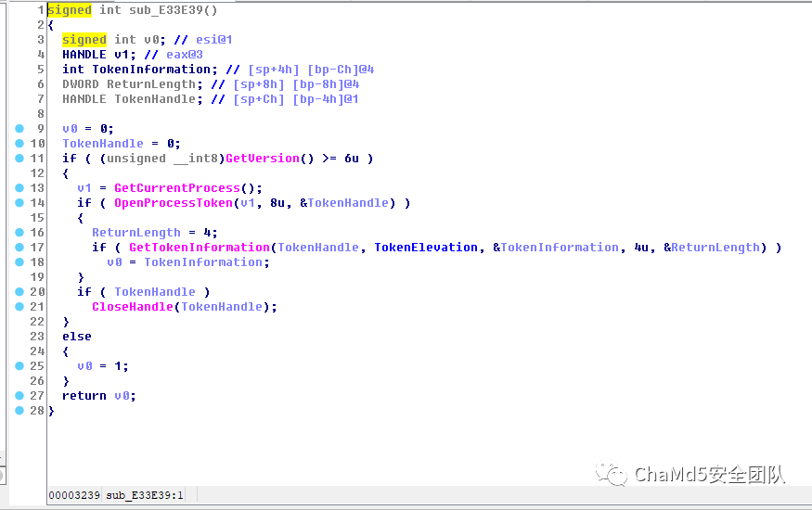This screenshot has width=812, height=510.
Task: Click the eax@3 register comment
Action: [185, 55]
